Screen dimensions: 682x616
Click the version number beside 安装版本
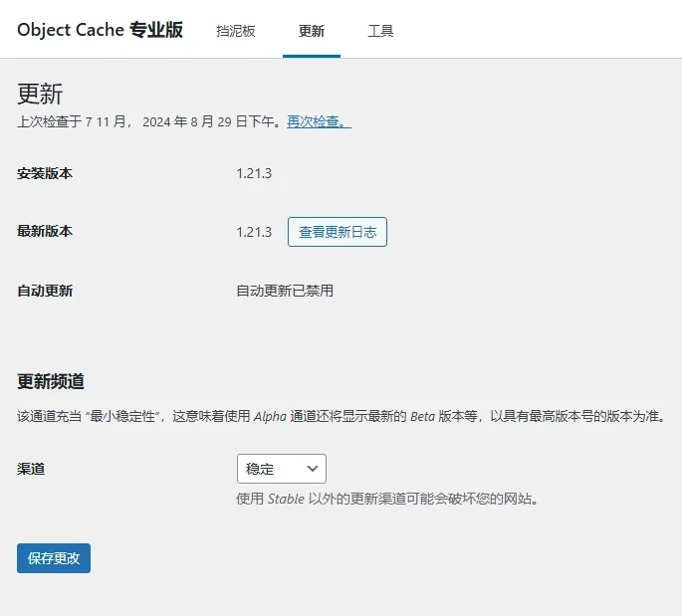[254, 173]
